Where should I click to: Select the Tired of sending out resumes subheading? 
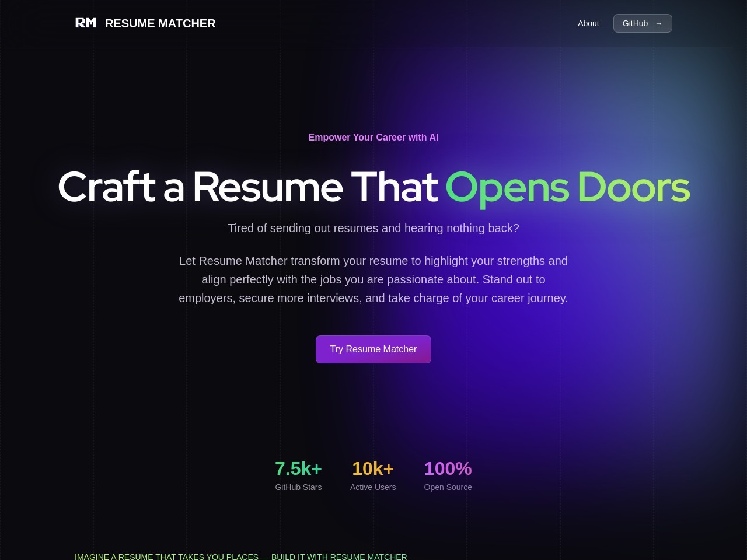(373, 228)
